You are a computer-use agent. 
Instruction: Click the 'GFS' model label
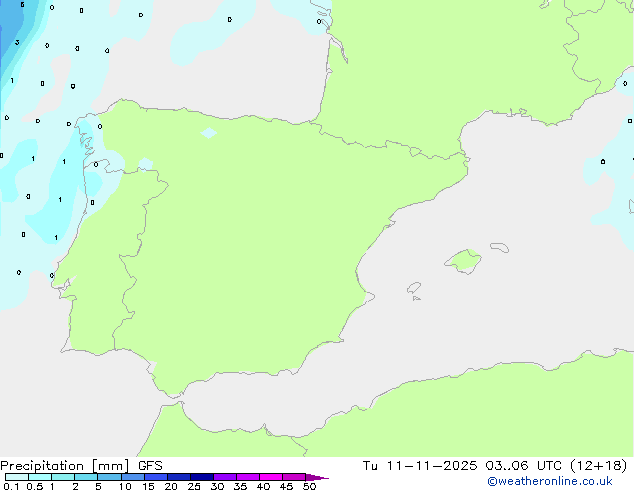pyautogui.click(x=150, y=466)
